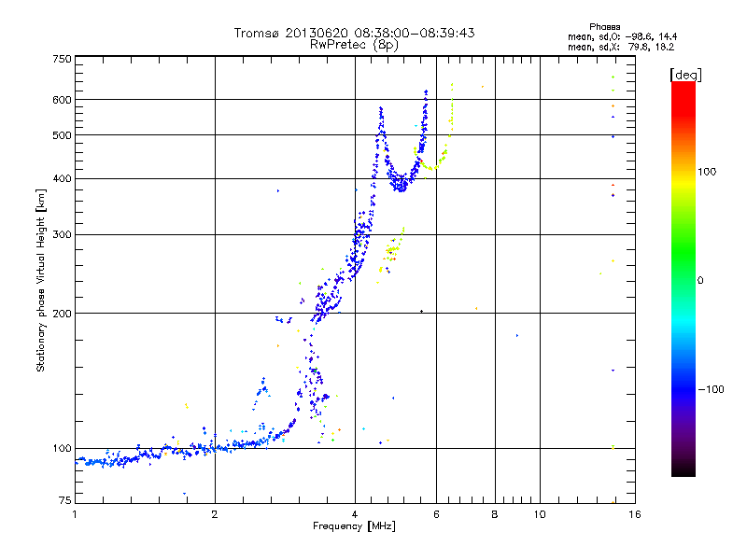The image size is (747, 560).
Task: Click the y-axis tick label '750'
Action: point(63,59)
